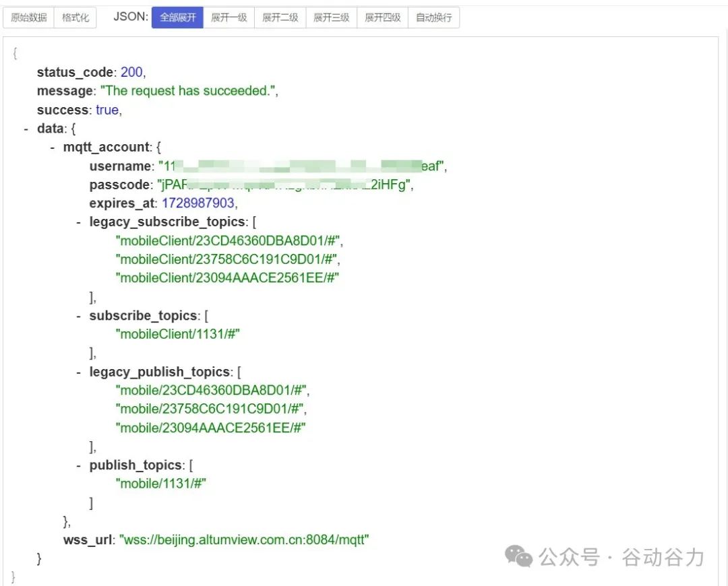The image size is (728, 586).
Task: Switch to 原始数据 raw data view
Action: pos(28,18)
